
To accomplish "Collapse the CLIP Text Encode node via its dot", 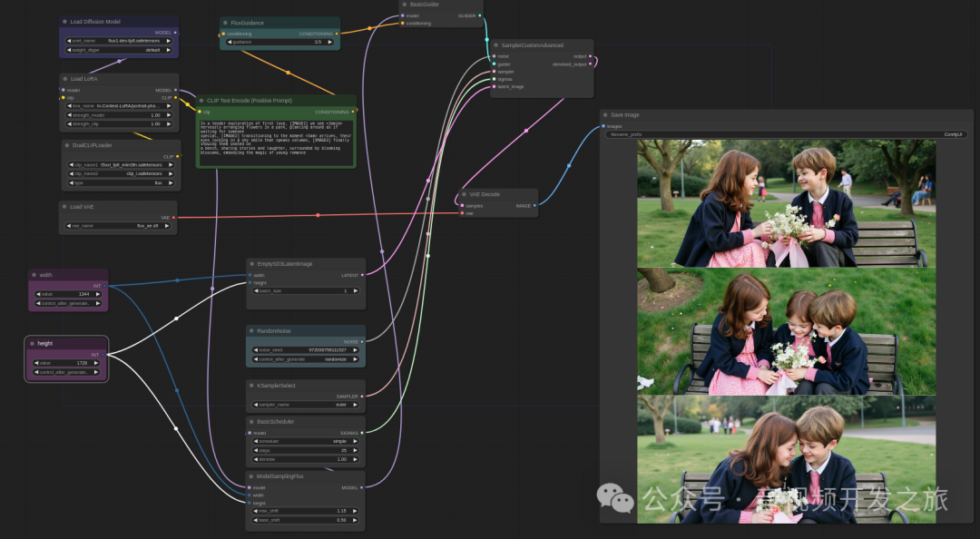I will 201,100.
